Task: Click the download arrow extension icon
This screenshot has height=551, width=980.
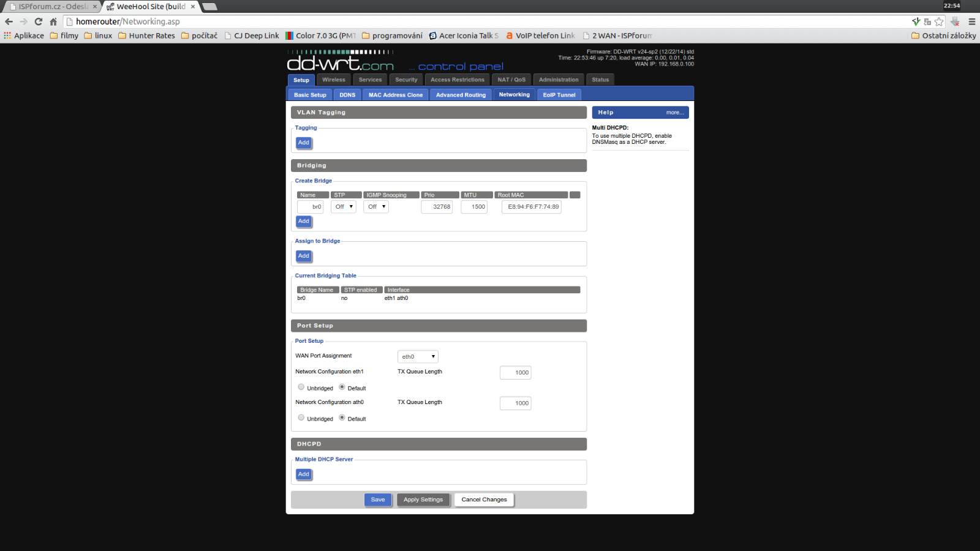Action: (x=955, y=21)
